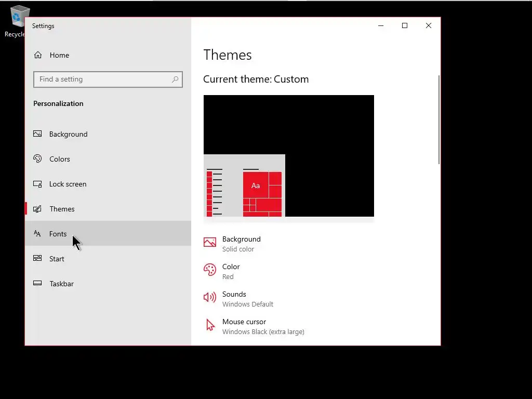This screenshot has height=399, width=532.
Task: Click the 'Current theme: Custom' text
Action: (256, 79)
